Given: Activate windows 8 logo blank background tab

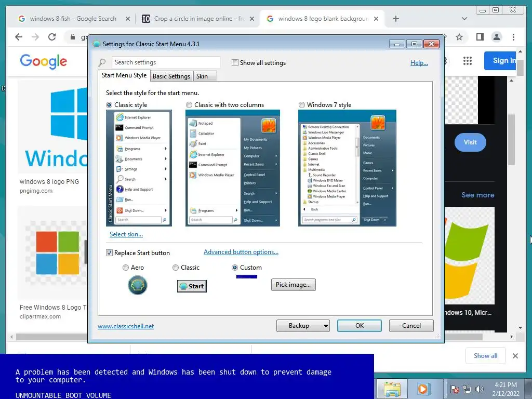Looking at the screenshot, I should [x=323, y=19].
